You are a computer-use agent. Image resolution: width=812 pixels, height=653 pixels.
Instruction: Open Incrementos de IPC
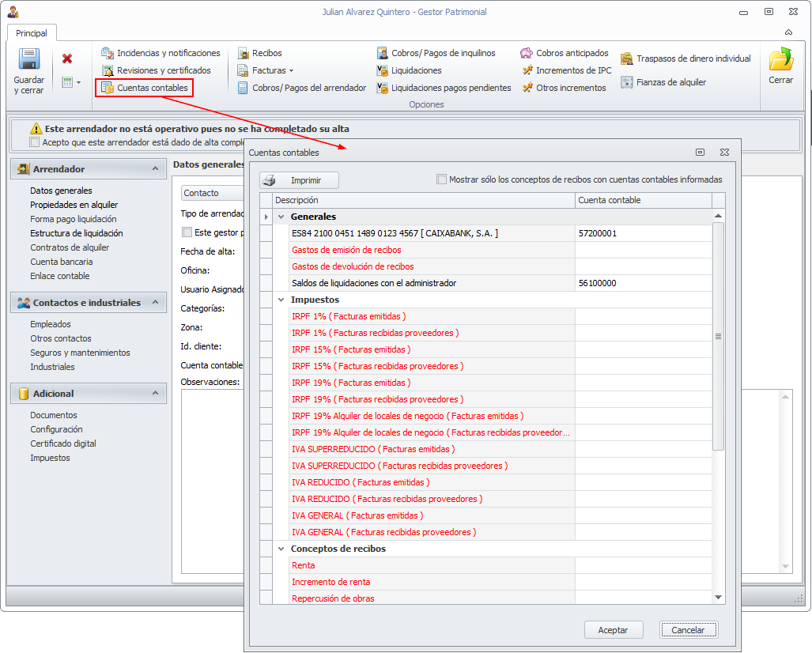click(x=567, y=70)
